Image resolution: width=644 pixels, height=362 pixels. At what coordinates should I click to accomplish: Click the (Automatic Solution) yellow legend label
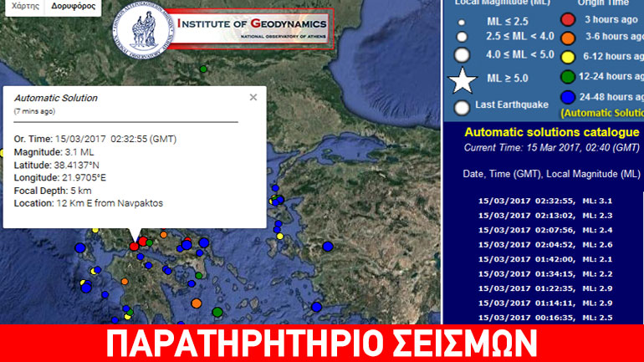tap(602, 113)
